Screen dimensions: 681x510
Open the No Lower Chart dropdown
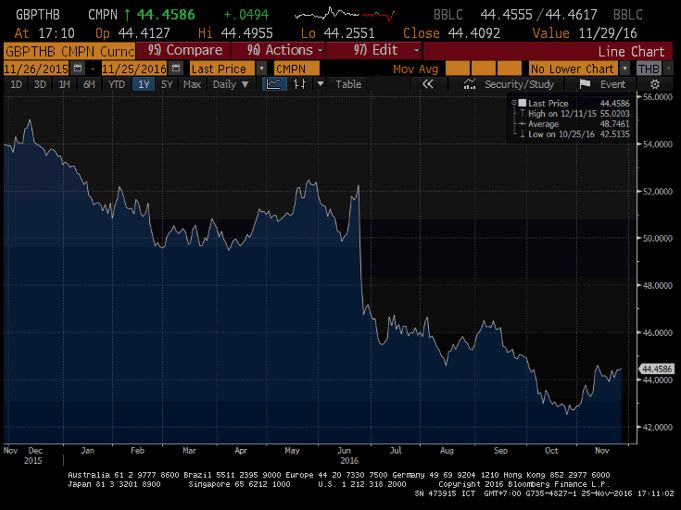[625, 68]
